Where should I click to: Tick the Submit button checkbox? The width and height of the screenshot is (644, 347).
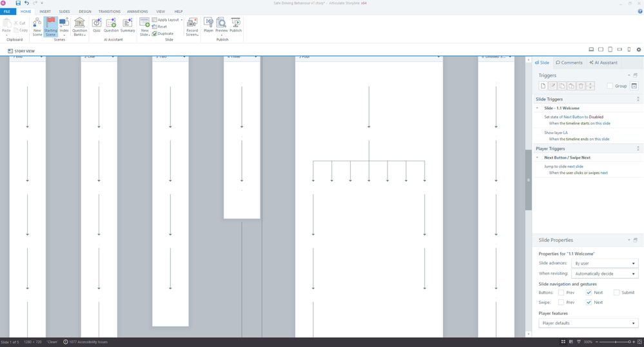click(x=616, y=293)
